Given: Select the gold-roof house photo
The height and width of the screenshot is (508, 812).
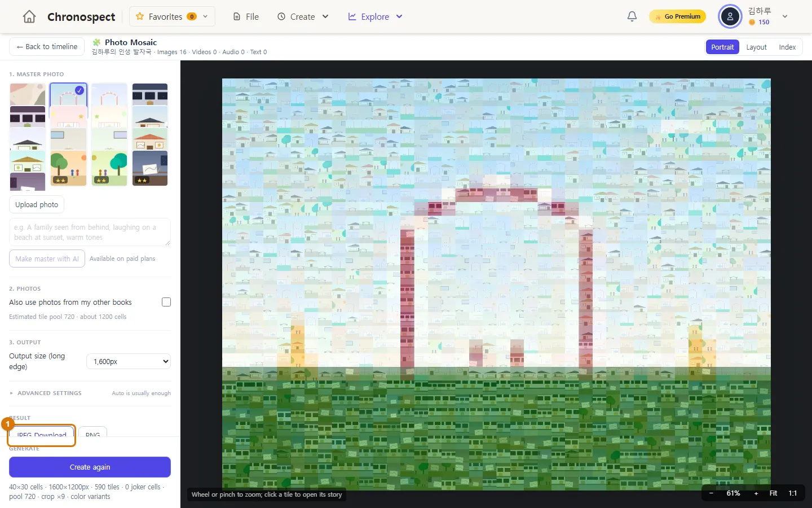Looking at the screenshot, I should [x=28, y=162].
